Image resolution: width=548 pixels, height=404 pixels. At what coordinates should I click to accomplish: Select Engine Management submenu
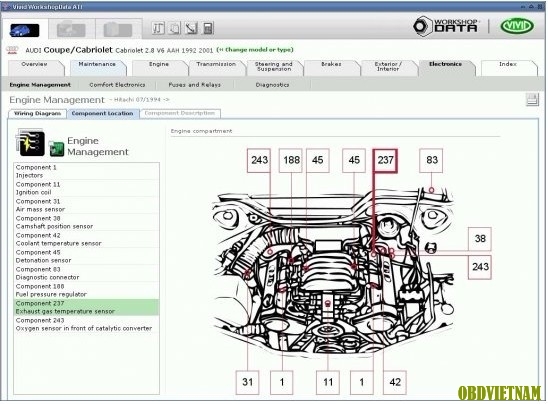(x=40, y=85)
